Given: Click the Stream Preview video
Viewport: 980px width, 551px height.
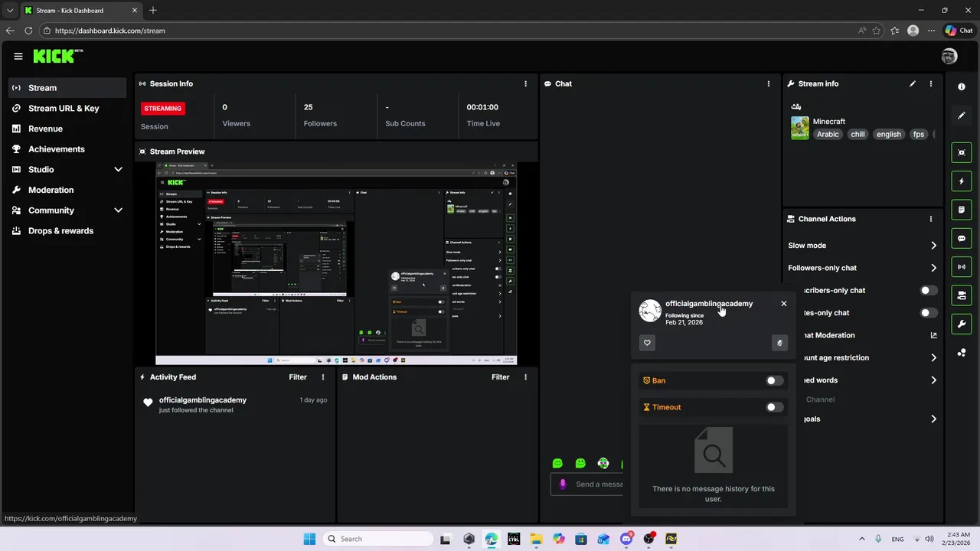Looking at the screenshot, I should tap(336, 263).
